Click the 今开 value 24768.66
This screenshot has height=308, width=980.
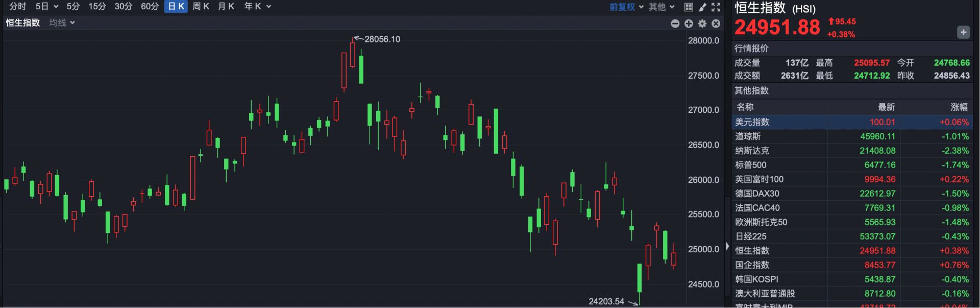pos(952,63)
